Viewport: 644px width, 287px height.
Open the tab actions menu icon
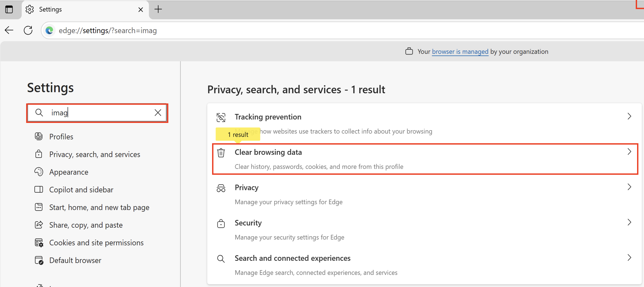9,9
